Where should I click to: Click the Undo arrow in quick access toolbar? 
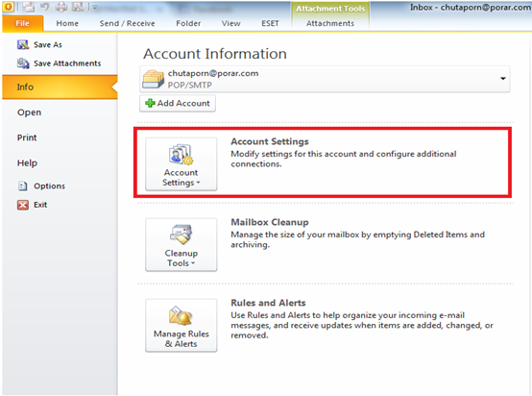point(45,7)
